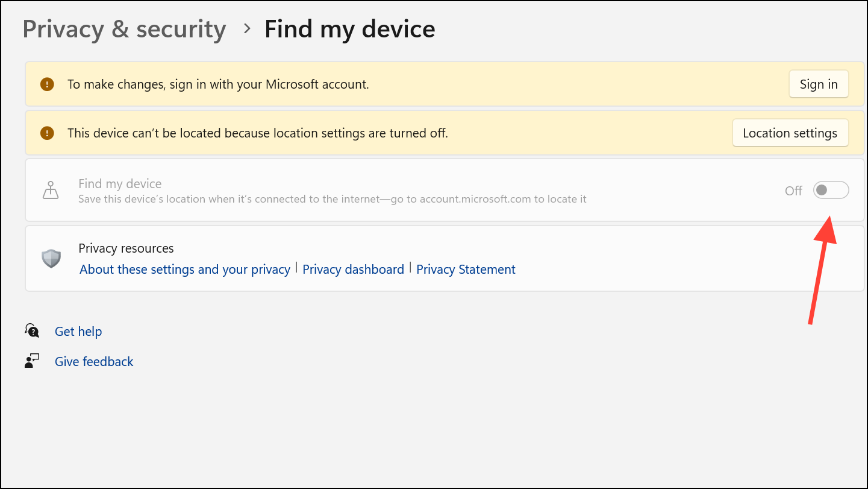Open the Privacy Statement link

pyautogui.click(x=466, y=270)
